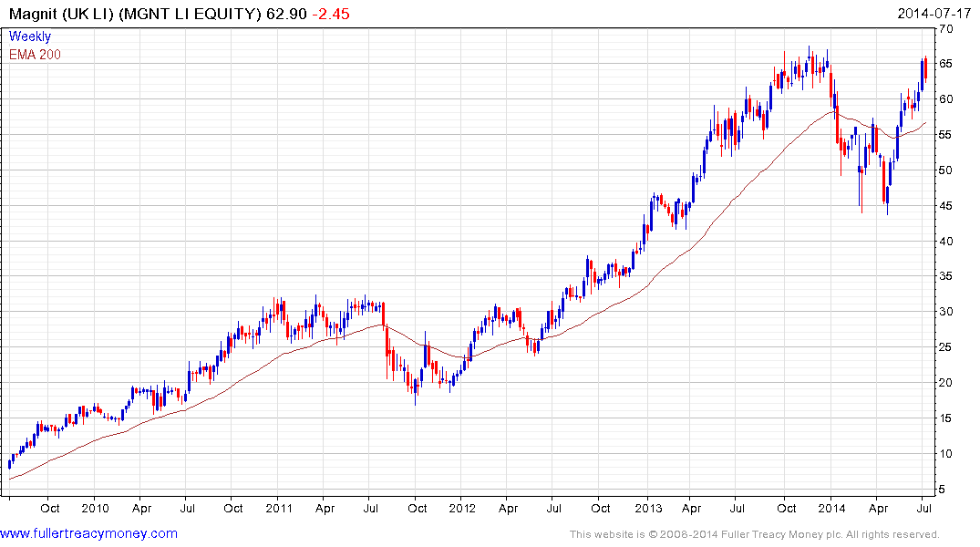Click the 60 price axis label
Screen dimensions: 980x547
[x=945, y=99]
